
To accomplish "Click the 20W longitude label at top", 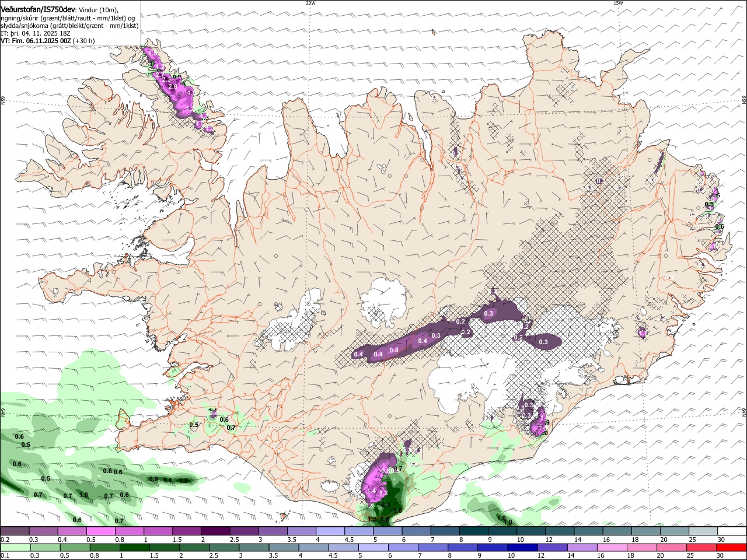I will click(310, 3).
